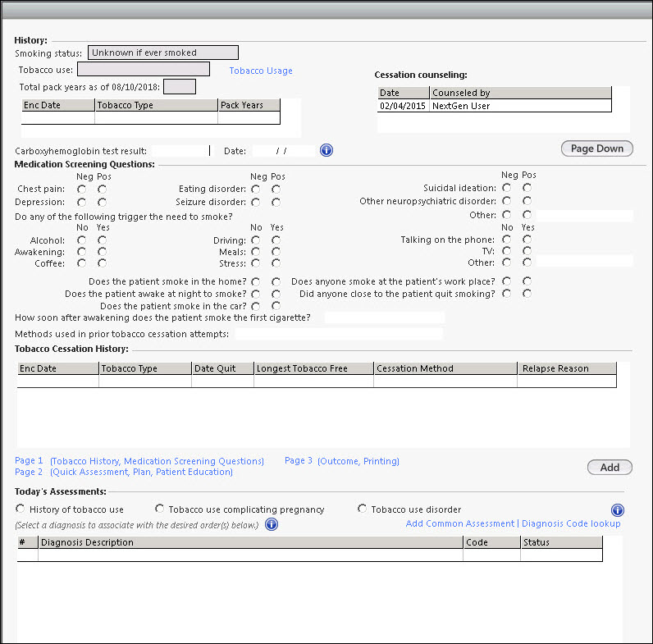Select Tobacco use disorder assessment
This screenshot has height=644, width=653.
363,509
